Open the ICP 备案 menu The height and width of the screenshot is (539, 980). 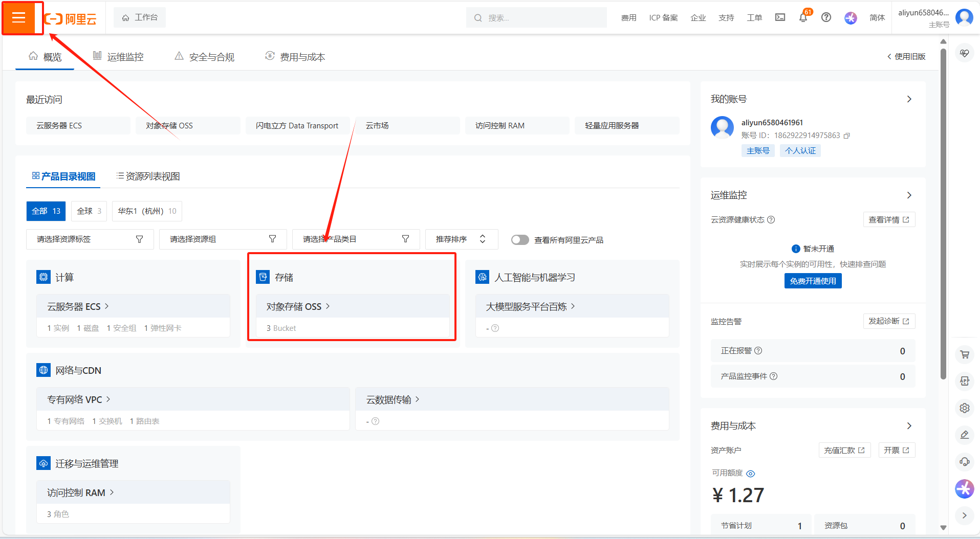(x=663, y=18)
